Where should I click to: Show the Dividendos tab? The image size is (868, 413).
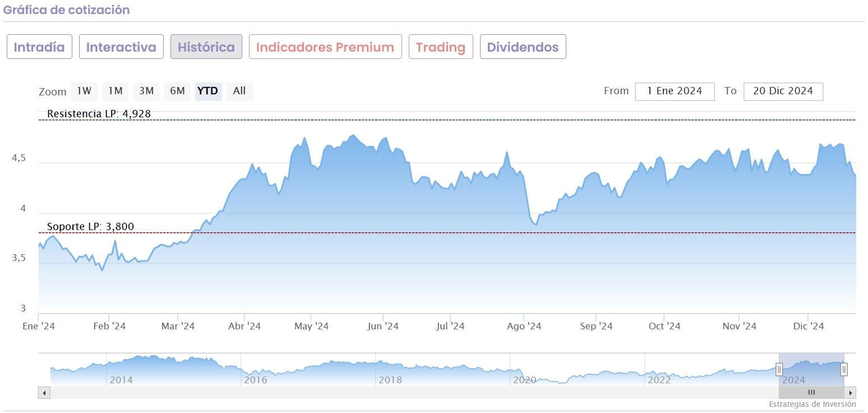pos(523,47)
